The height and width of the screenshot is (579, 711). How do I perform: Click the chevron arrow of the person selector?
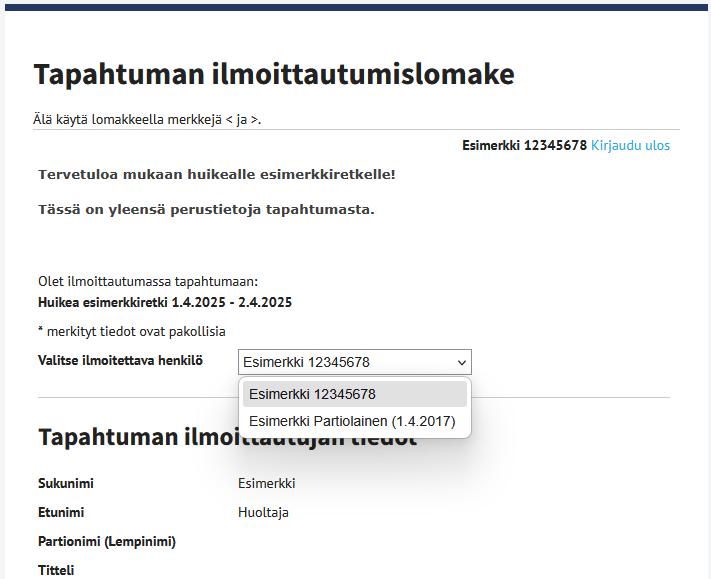461,362
